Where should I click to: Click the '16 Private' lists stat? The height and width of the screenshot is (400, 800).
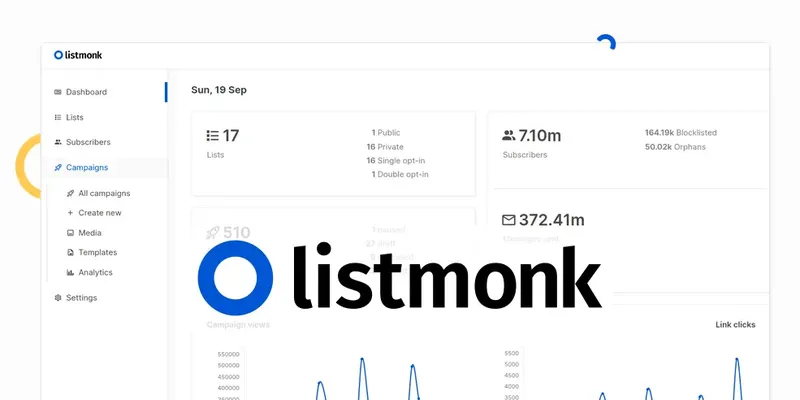[x=385, y=147]
